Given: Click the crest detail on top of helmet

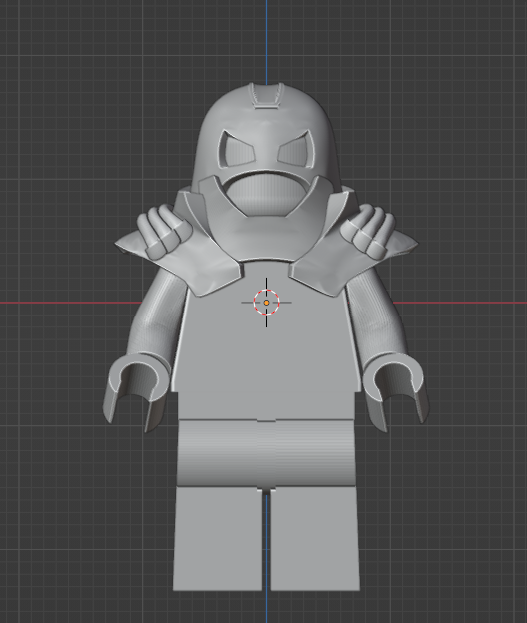Looking at the screenshot, I should (x=267, y=95).
